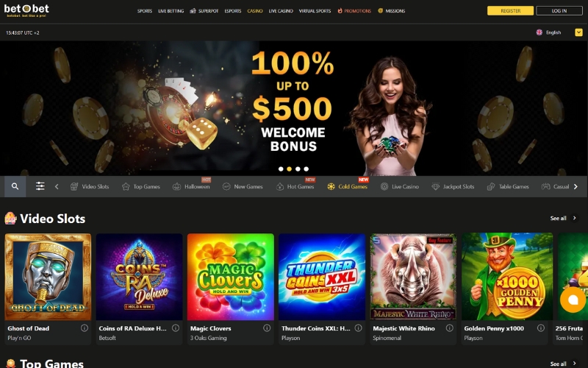Open the game search magnifier icon
588x368 pixels.
[x=15, y=186]
